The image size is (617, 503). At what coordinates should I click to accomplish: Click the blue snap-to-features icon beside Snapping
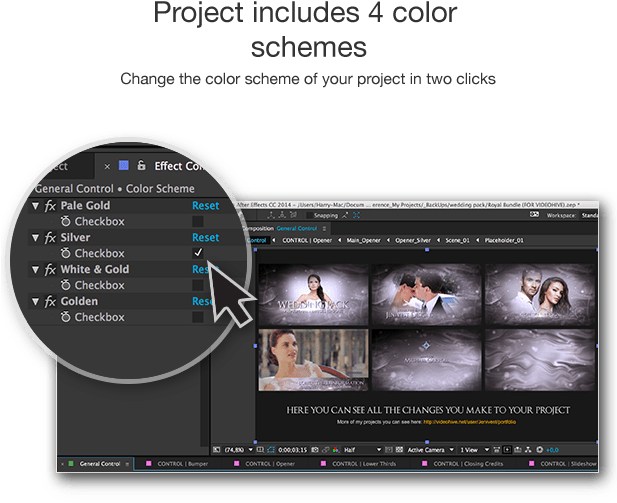point(356,215)
